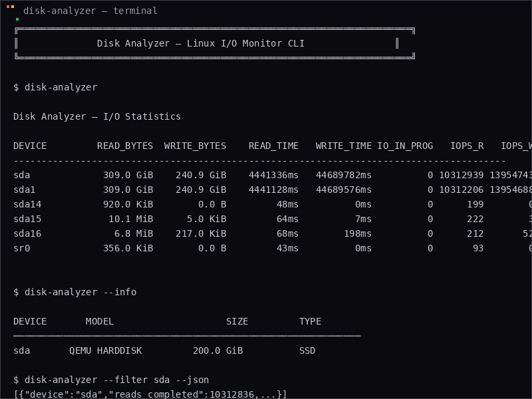Select device name 'sr0' in the statistics table

tap(22, 248)
